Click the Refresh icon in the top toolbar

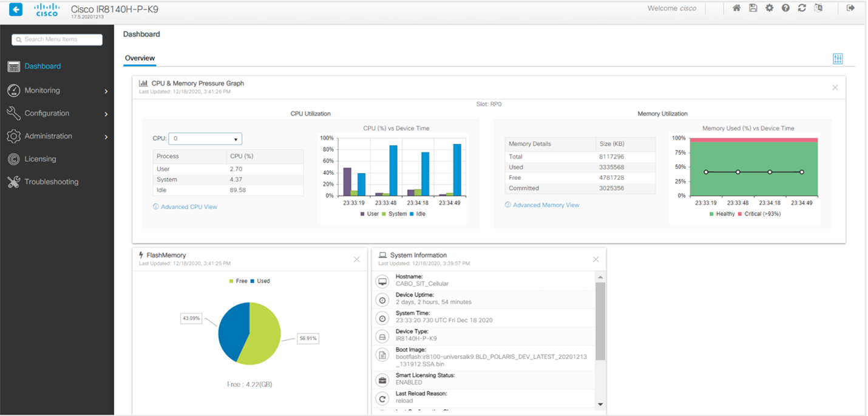click(x=802, y=8)
